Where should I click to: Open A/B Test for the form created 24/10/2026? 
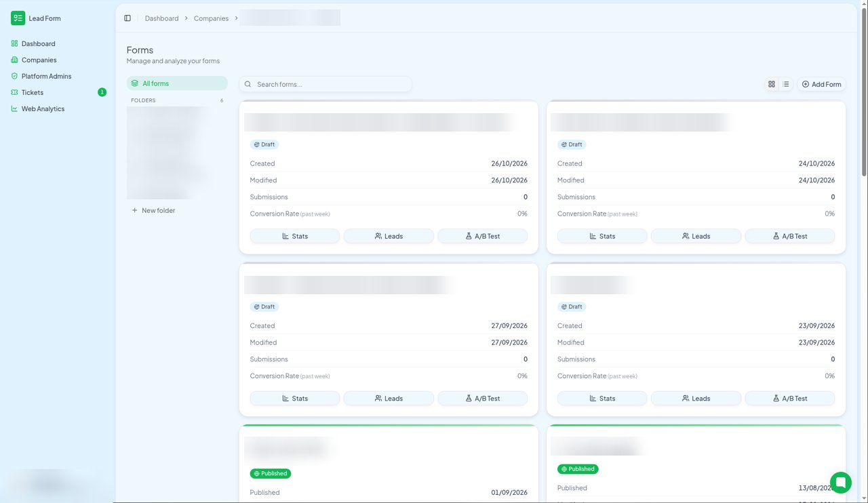(790, 236)
